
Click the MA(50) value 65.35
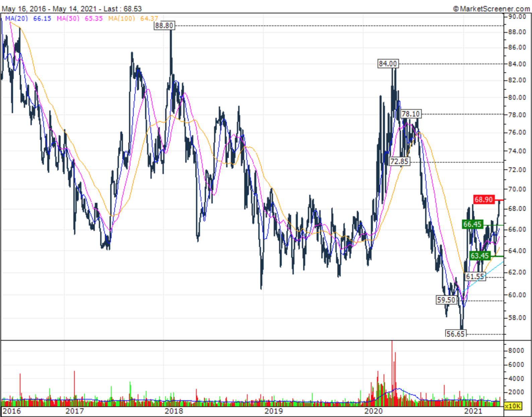coord(94,18)
